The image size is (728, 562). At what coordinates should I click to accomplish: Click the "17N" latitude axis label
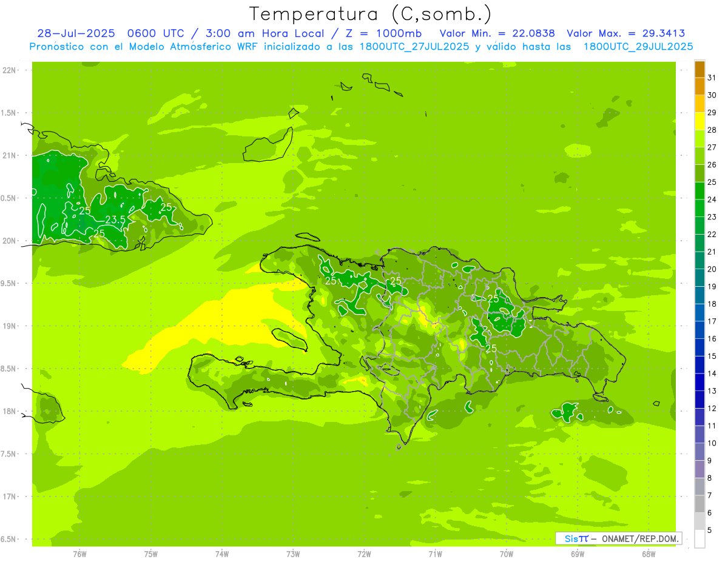click(x=9, y=497)
